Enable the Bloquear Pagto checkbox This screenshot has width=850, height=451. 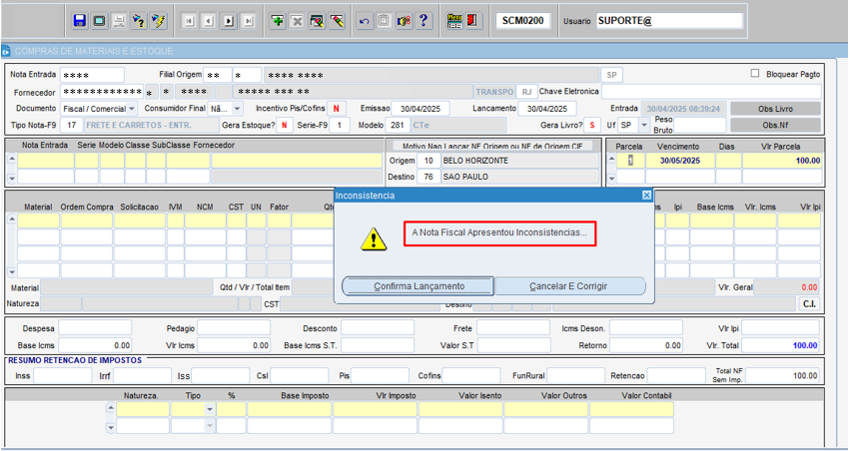coord(756,73)
